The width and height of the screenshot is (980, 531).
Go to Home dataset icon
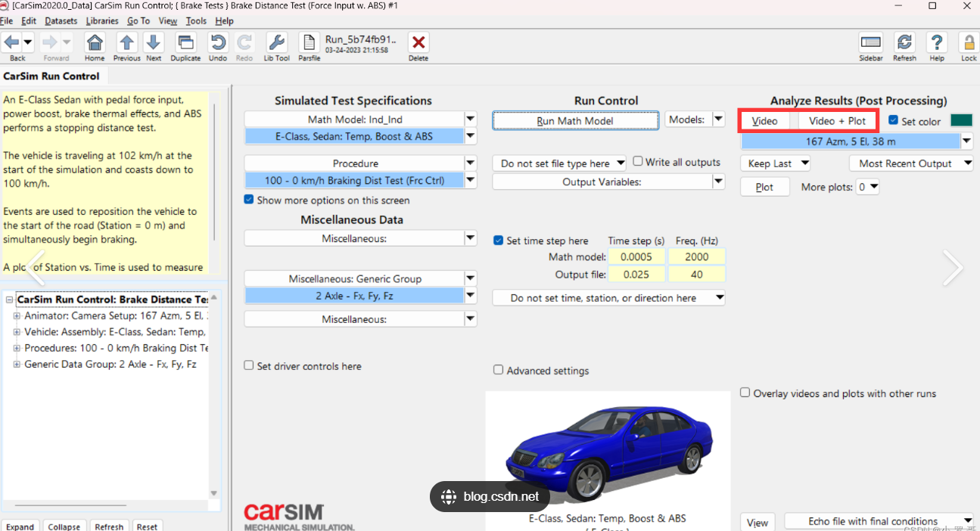click(x=95, y=42)
